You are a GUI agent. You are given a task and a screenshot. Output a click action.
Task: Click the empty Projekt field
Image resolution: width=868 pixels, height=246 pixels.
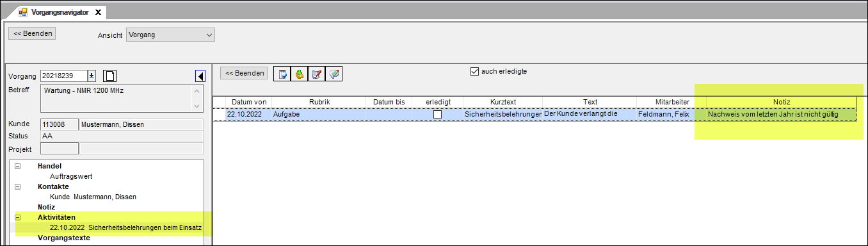[59, 149]
